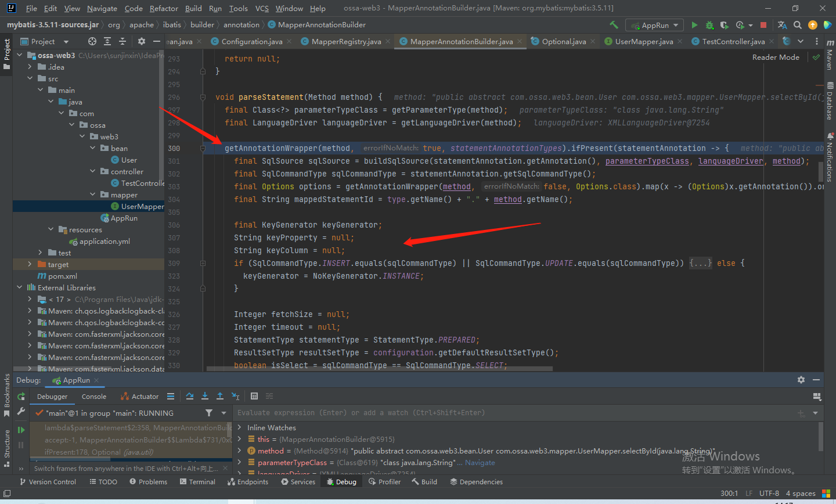Pause program in debug sidebar

coord(21,445)
